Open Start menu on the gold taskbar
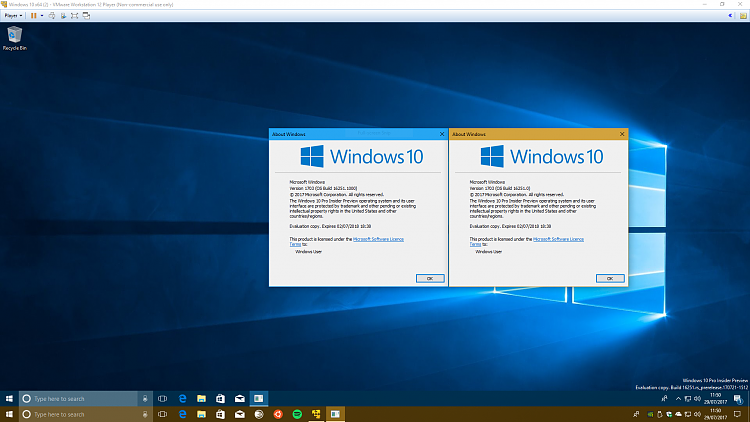Image resolution: width=750 pixels, height=422 pixels. (x=9, y=414)
